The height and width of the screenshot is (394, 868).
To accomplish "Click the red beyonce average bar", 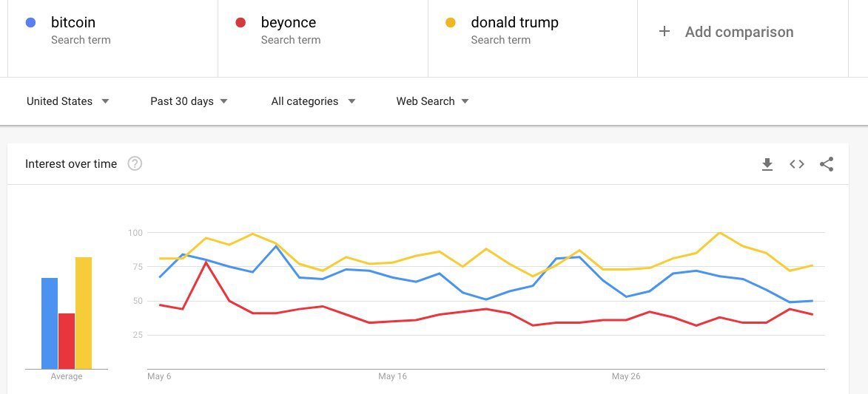I will click(67, 341).
